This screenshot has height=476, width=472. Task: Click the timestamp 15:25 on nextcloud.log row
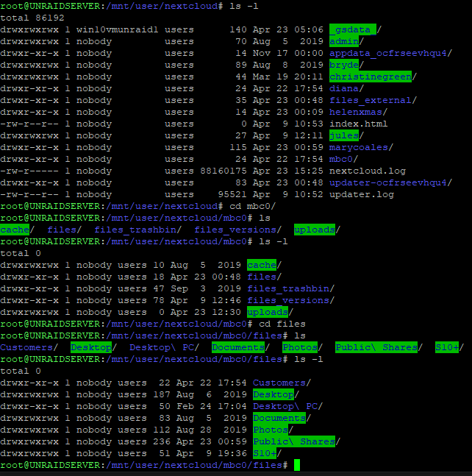pos(309,171)
